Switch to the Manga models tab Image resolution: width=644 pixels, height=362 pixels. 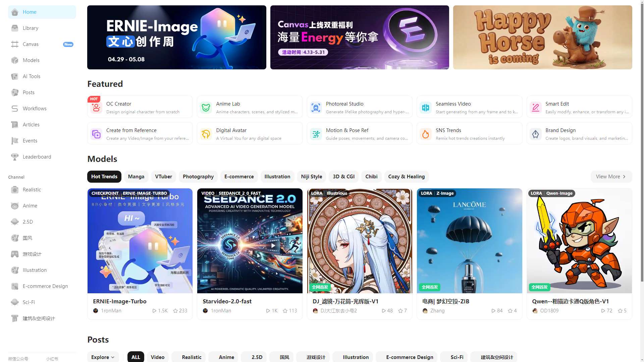[x=136, y=177]
